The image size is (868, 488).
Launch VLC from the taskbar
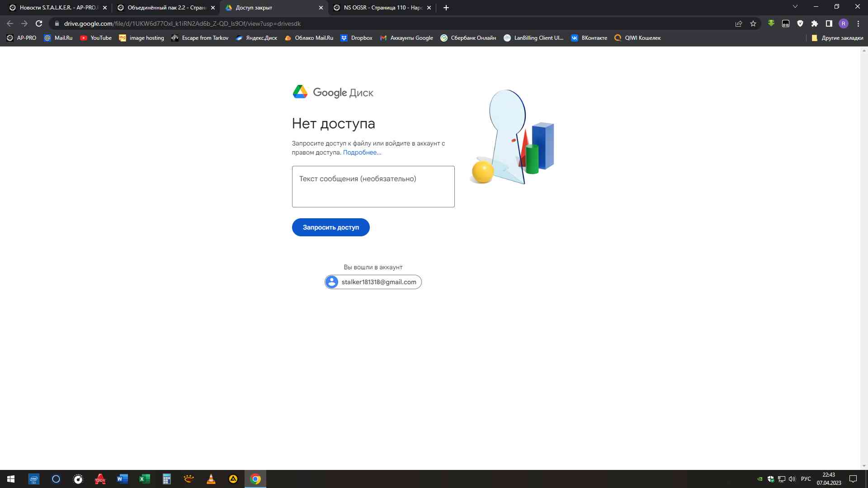211,479
